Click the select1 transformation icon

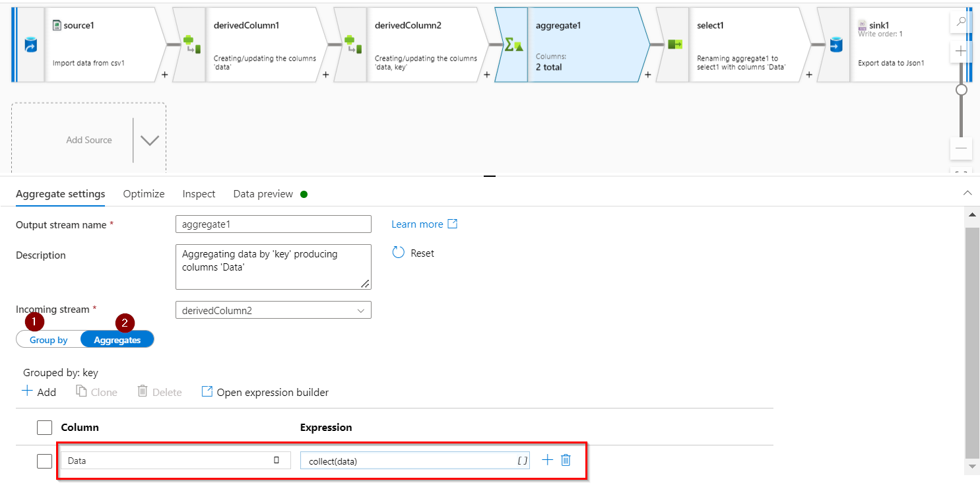click(675, 44)
